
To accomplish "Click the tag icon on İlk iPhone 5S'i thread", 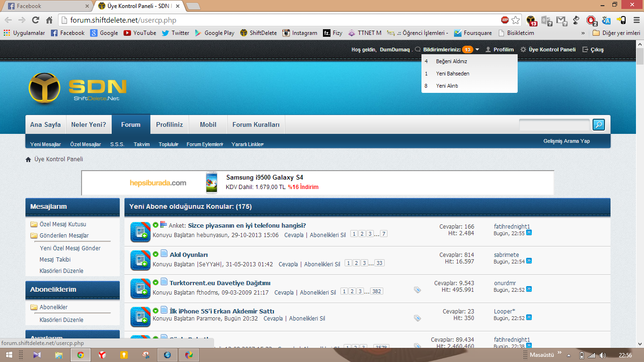I will [417, 318].
